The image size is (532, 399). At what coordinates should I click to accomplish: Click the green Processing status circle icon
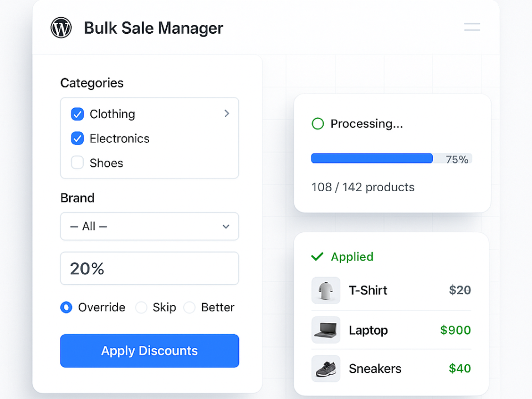[317, 124]
